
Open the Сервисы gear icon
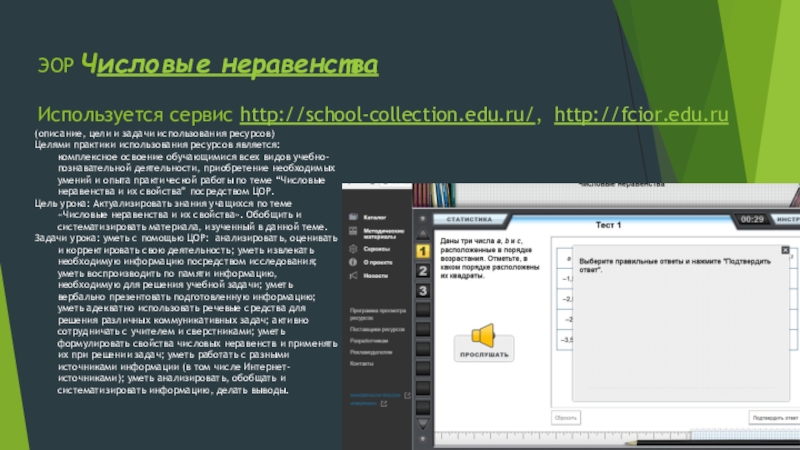(x=353, y=248)
